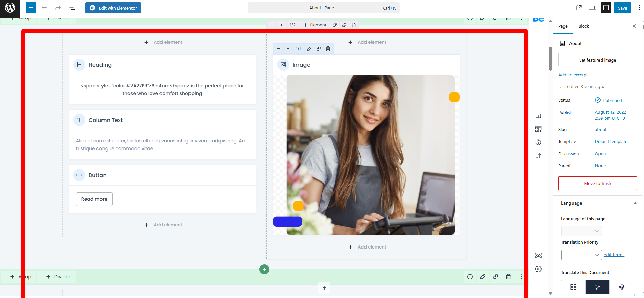Toggle the preview eye icon in the side strip

pos(538,255)
